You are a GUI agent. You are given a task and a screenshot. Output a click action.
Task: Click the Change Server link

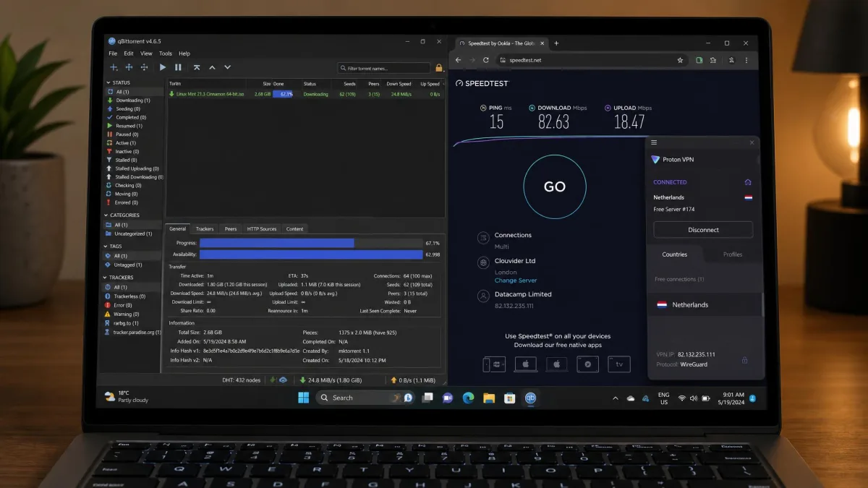point(516,281)
